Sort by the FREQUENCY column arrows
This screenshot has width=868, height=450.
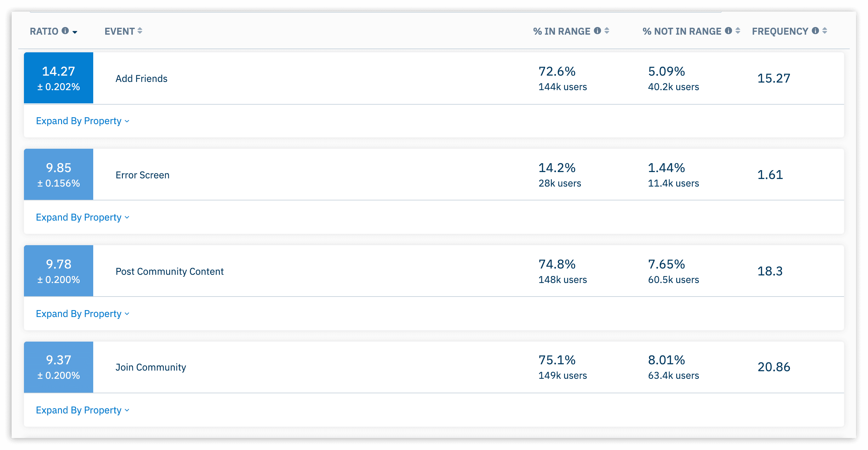825,31
